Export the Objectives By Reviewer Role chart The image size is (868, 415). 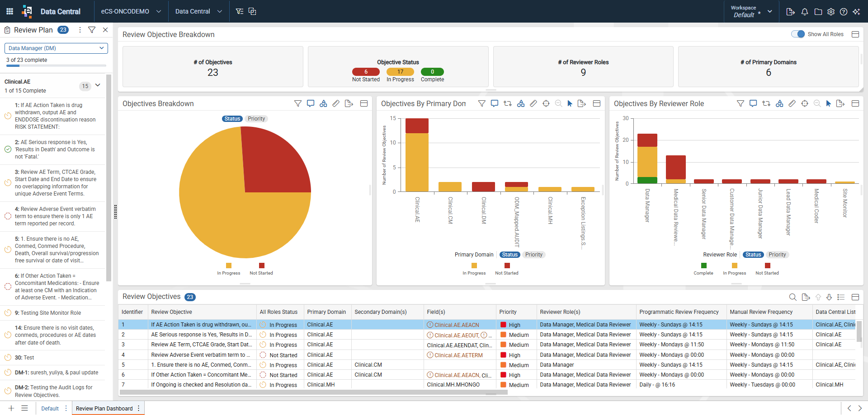point(840,103)
